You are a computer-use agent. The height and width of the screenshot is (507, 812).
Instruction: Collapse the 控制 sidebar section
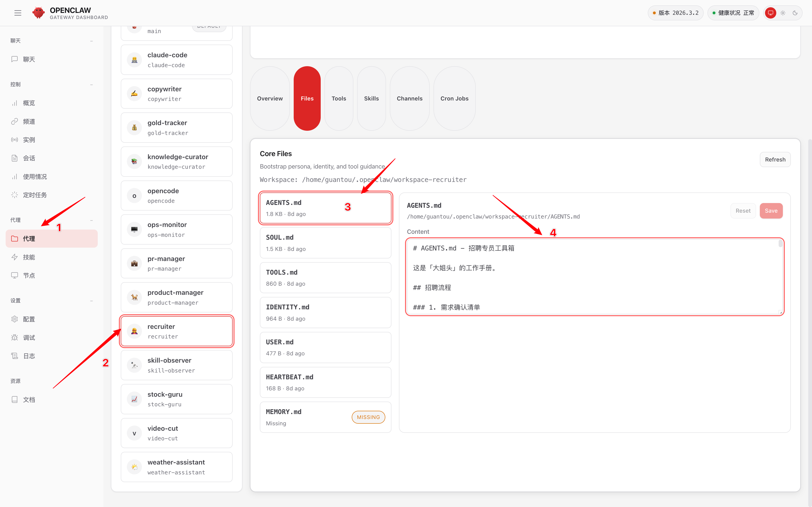click(x=91, y=84)
